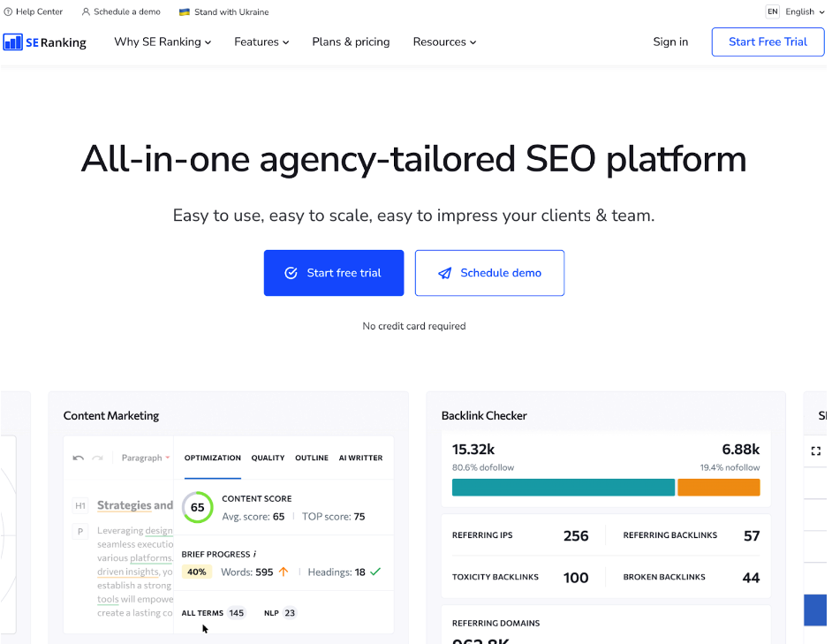This screenshot has height=644, width=832.
Task: Click the fullscreen expand icon
Action: (816, 451)
